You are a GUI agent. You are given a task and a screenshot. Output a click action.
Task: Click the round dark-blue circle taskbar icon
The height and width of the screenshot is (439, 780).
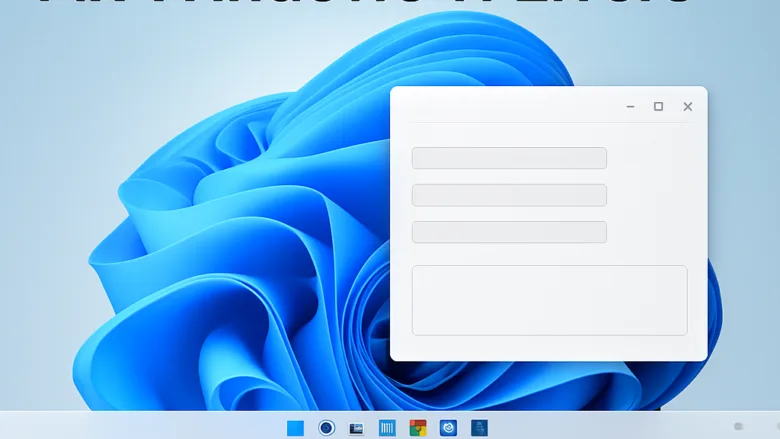tap(326, 428)
